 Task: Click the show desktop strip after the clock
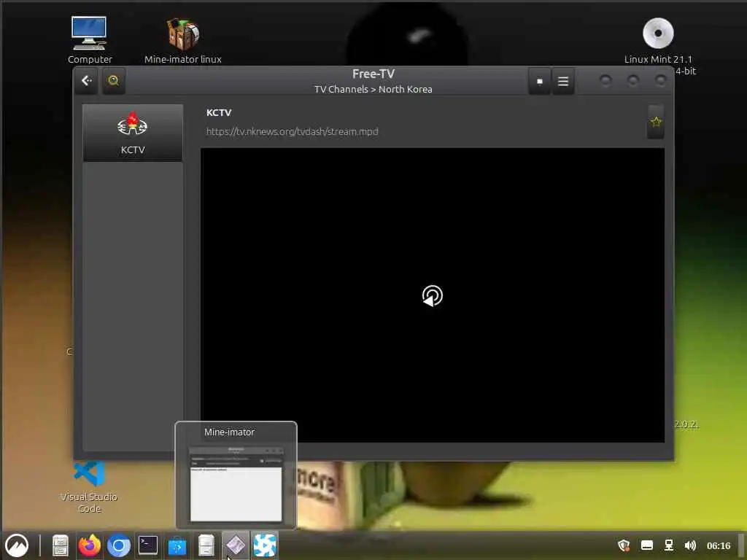[x=742, y=545]
